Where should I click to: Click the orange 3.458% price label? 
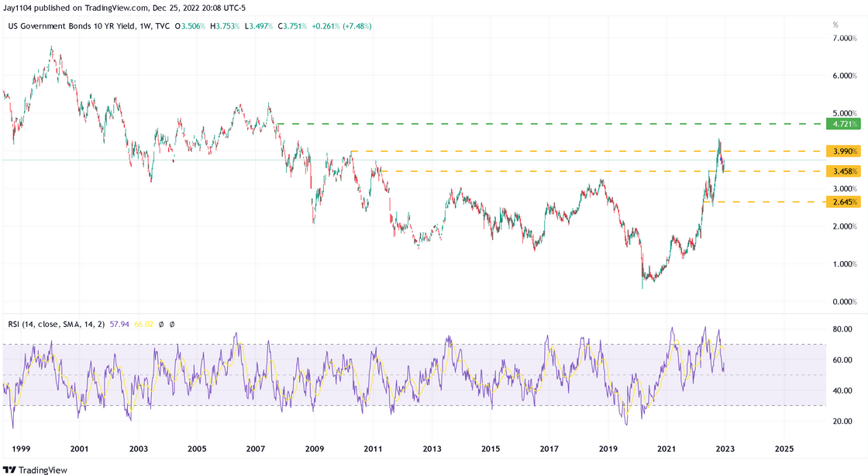tap(842, 169)
